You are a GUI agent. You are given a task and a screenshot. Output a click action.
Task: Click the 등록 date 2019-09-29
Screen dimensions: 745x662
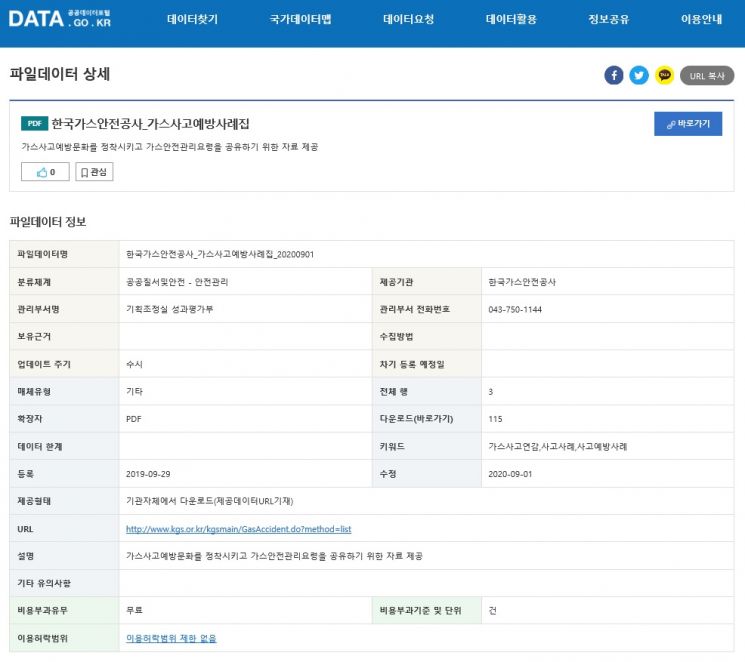click(148, 474)
